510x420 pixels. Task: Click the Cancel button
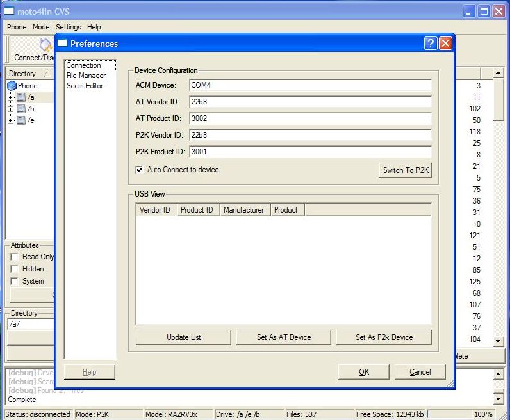click(x=420, y=372)
